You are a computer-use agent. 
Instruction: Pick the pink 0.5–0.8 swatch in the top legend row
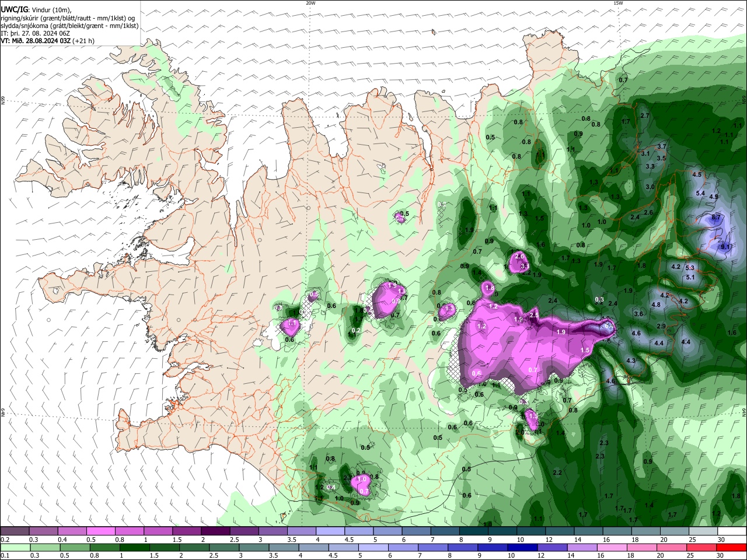[x=100, y=531]
